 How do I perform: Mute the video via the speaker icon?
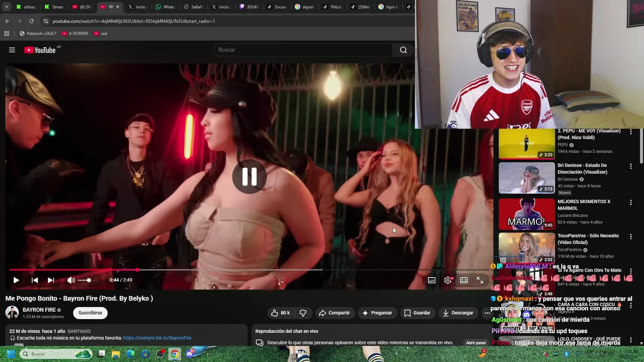(x=71, y=280)
